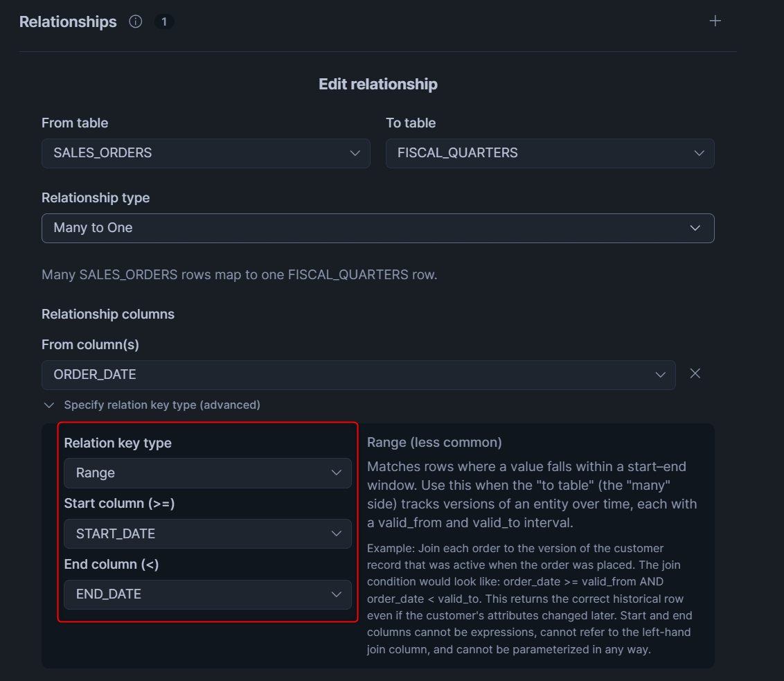Click "Specify relation key type (advanced)" text

point(162,405)
